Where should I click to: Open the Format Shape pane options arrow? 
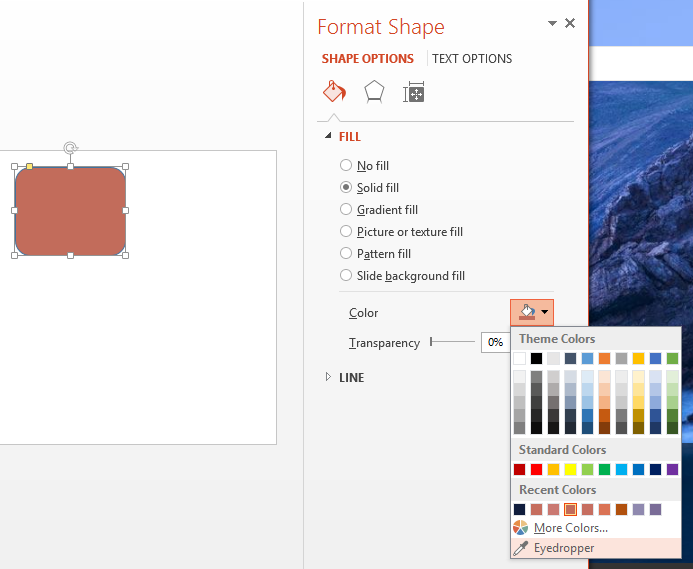pos(552,23)
